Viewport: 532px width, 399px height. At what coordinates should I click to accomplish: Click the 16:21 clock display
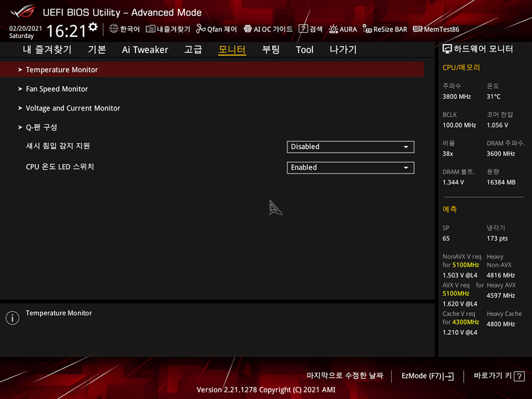tap(66, 31)
